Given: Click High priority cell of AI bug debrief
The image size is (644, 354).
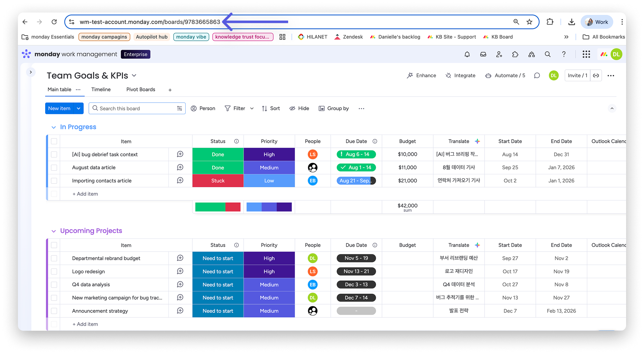Looking at the screenshot, I should point(269,154).
